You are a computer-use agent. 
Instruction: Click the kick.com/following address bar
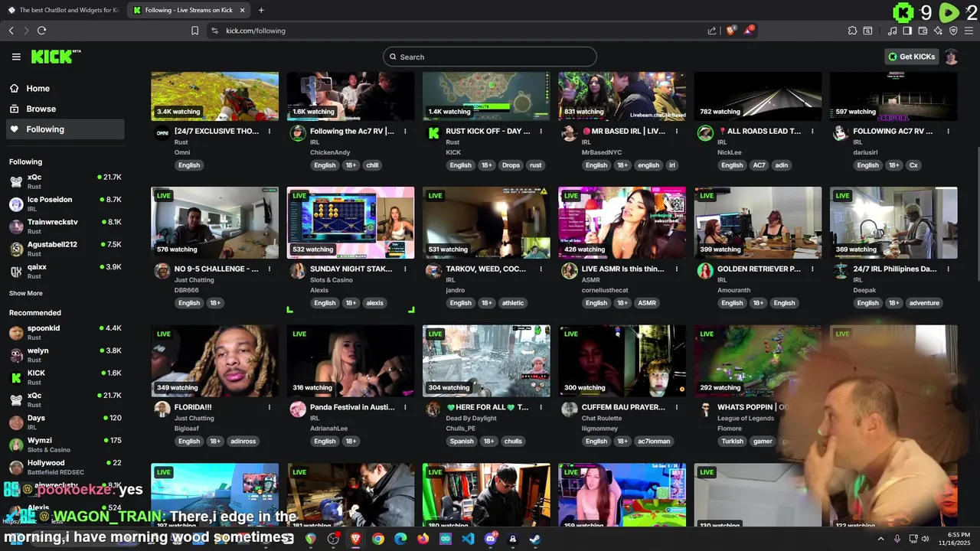click(459, 31)
